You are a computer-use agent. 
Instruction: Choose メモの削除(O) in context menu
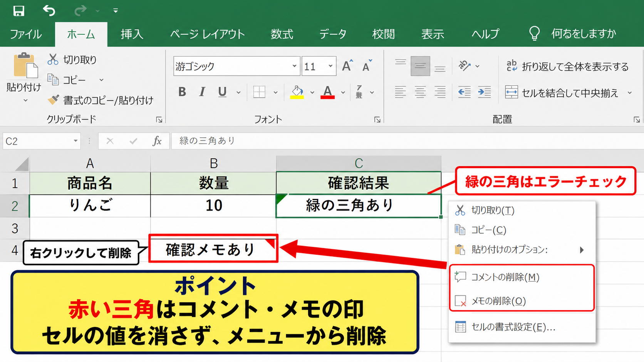pos(522,301)
